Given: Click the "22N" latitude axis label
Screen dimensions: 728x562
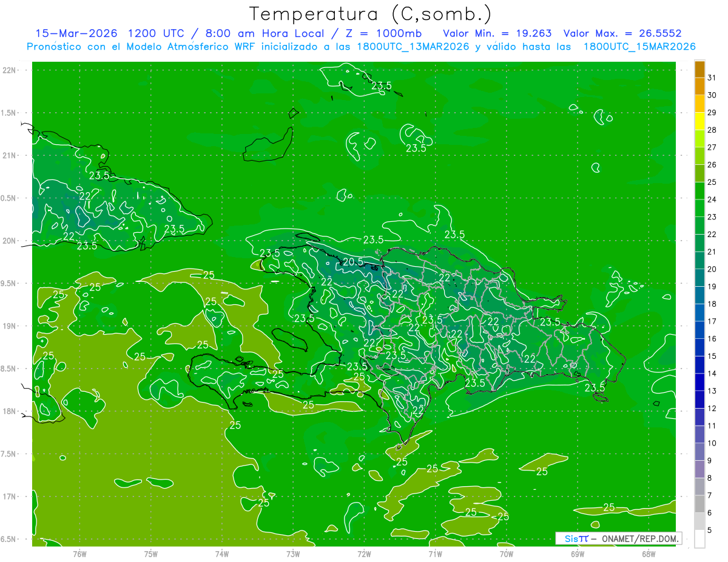Looking at the screenshot, I should pyautogui.click(x=10, y=70).
